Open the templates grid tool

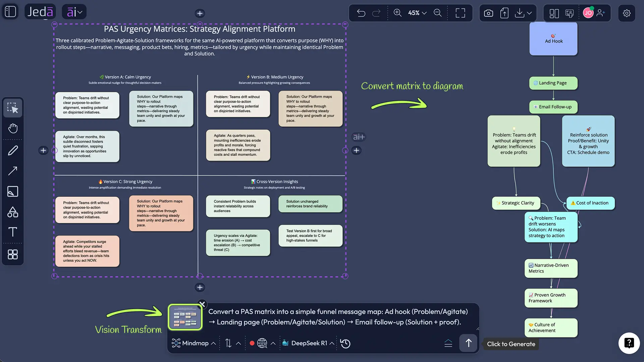coord(13,254)
